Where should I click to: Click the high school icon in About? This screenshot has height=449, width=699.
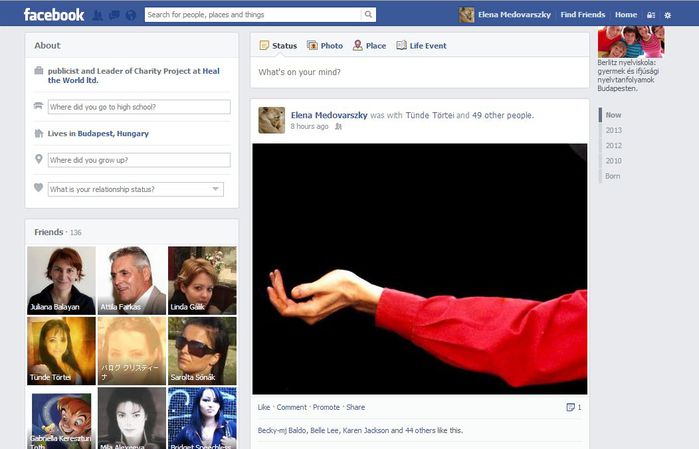[x=38, y=106]
